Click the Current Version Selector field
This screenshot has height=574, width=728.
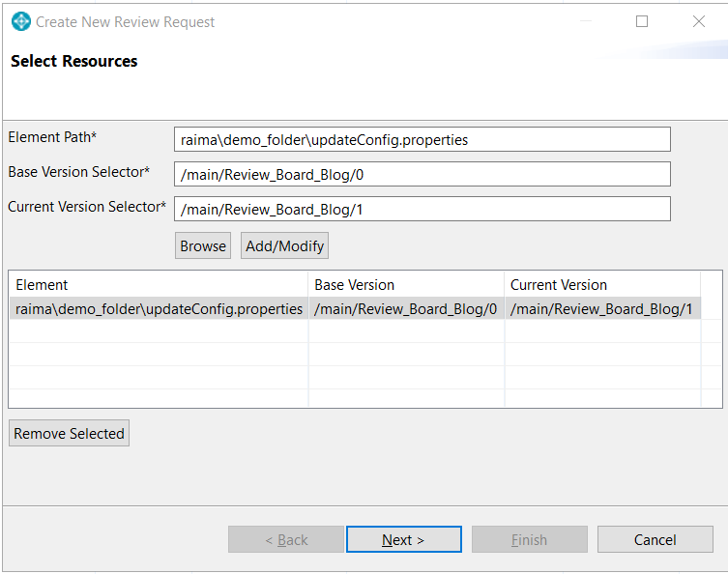[x=422, y=209]
